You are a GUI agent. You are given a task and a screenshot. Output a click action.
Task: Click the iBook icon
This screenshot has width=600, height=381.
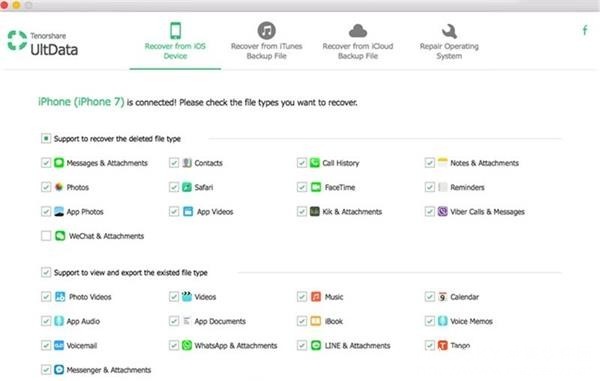[x=316, y=321]
